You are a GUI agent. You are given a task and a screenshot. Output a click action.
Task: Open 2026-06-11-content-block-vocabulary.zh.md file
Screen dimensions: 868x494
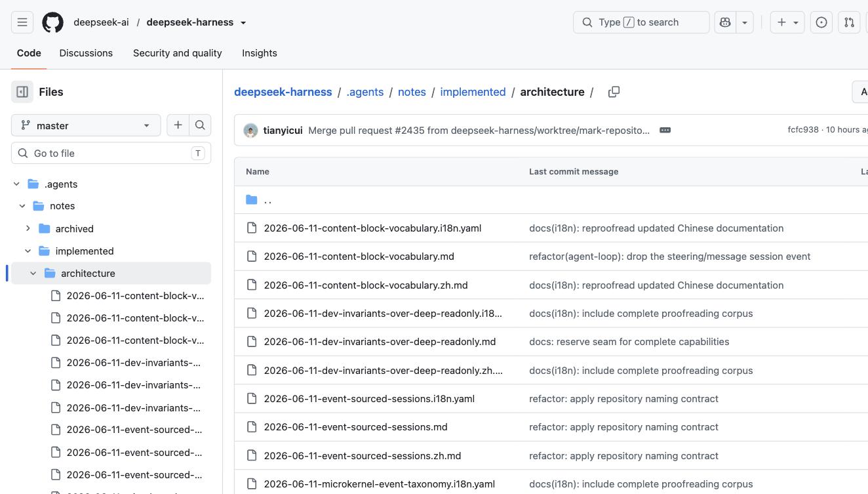[366, 285]
